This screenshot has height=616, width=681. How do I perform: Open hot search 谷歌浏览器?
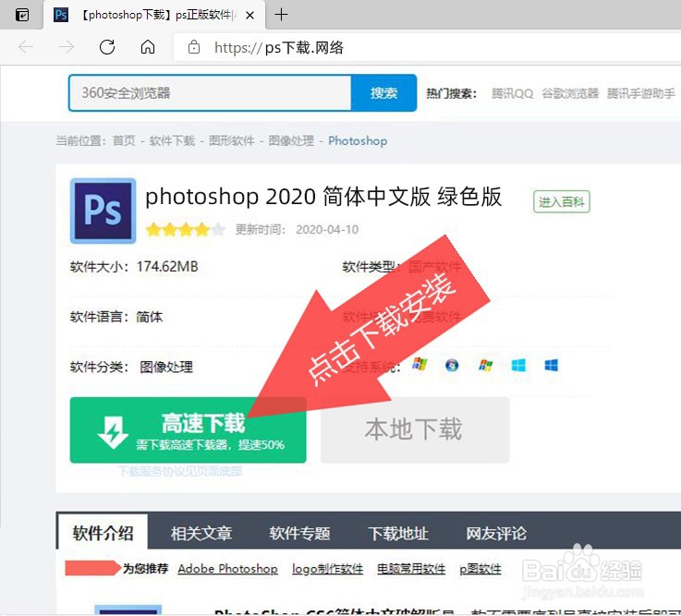tap(570, 93)
